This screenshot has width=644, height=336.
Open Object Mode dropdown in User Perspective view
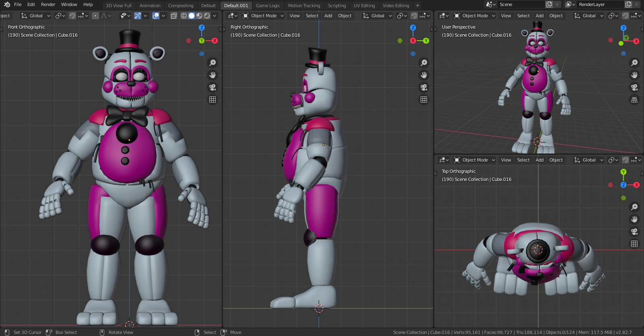tap(475, 16)
